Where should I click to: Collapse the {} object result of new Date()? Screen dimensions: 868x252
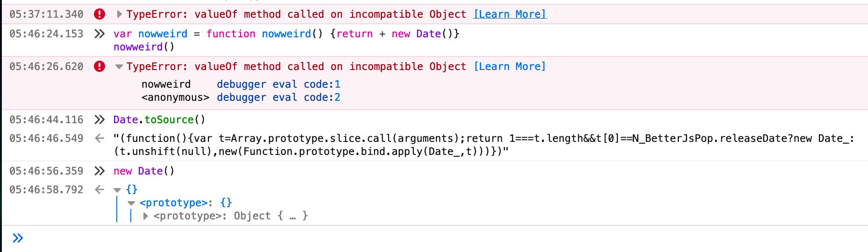117,190
